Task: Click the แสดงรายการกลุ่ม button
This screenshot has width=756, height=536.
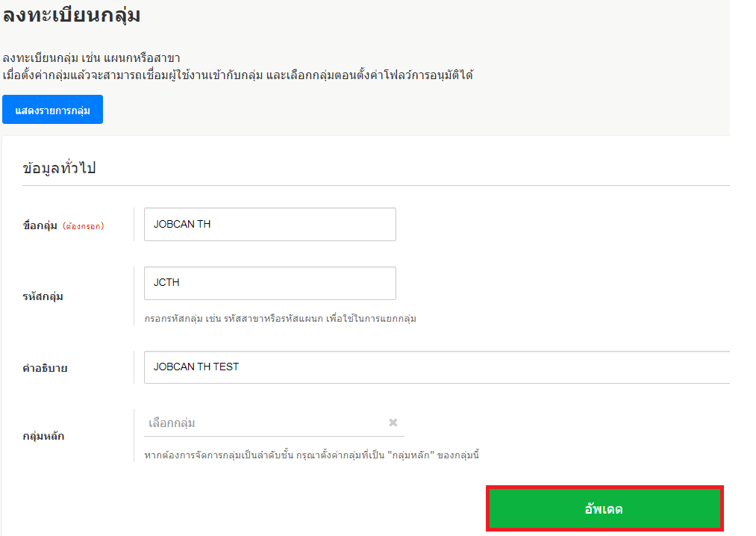Action: (x=52, y=110)
